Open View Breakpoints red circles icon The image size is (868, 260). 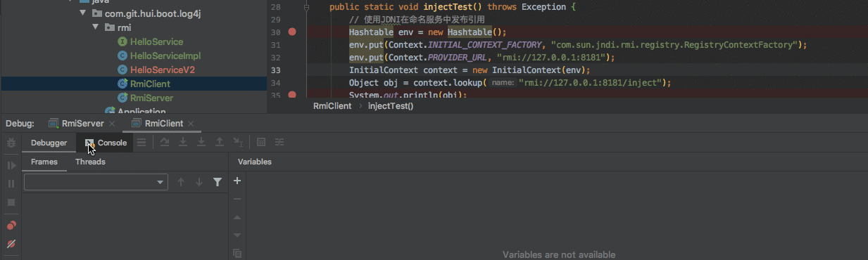coord(11,226)
